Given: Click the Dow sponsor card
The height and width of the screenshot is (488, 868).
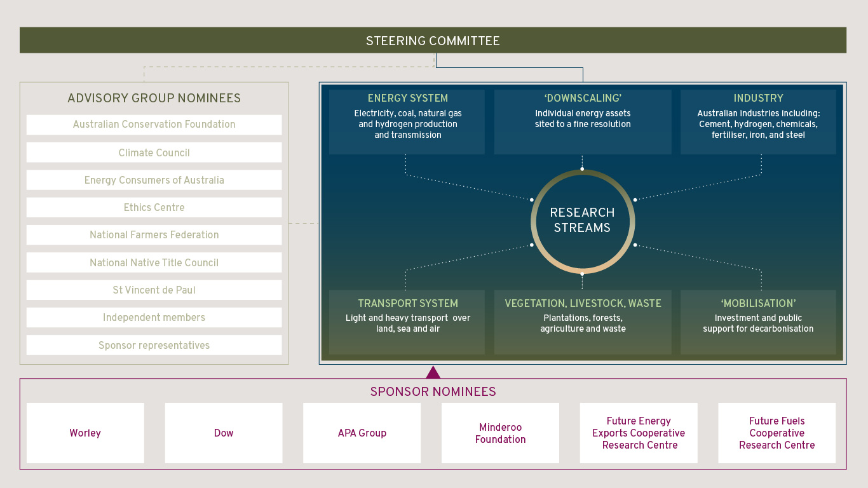Looking at the screenshot, I should click(x=224, y=433).
